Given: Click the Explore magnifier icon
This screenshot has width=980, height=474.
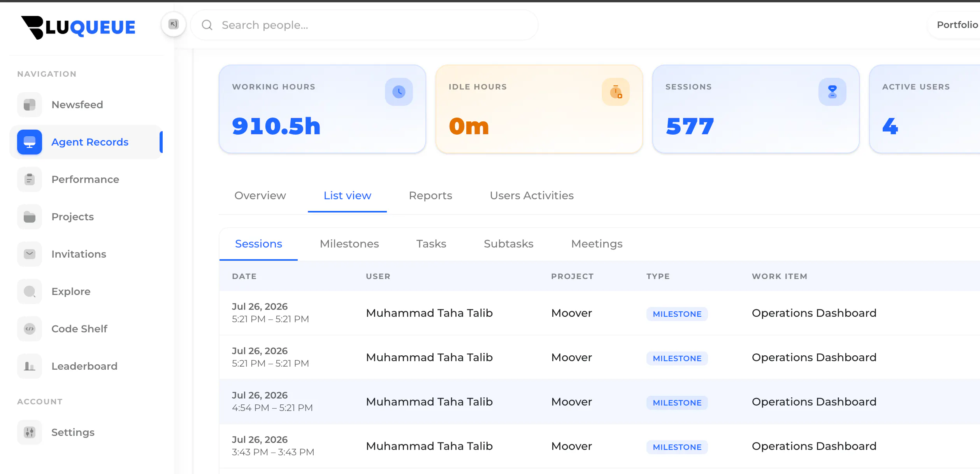Looking at the screenshot, I should (30, 291).
